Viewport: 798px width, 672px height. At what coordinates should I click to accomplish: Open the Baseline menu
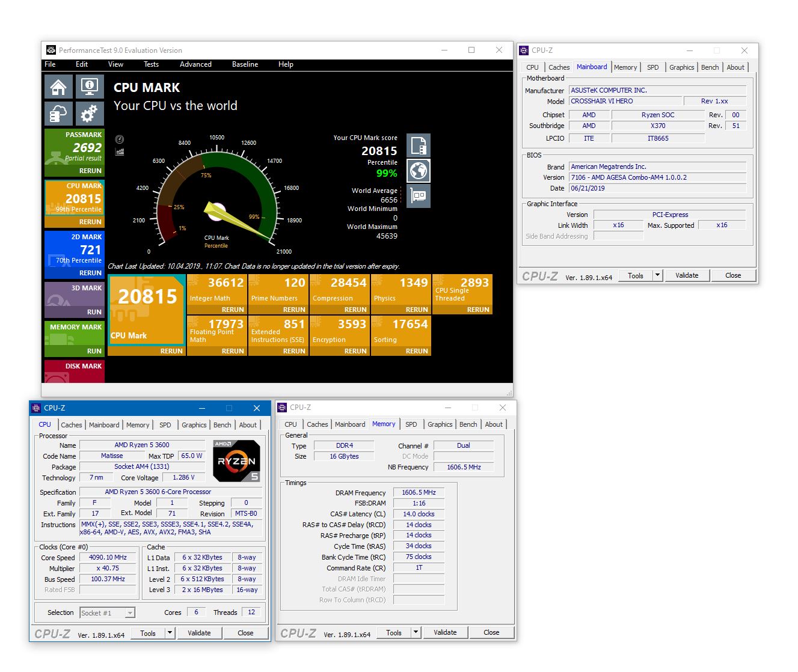tap(245, 64)
